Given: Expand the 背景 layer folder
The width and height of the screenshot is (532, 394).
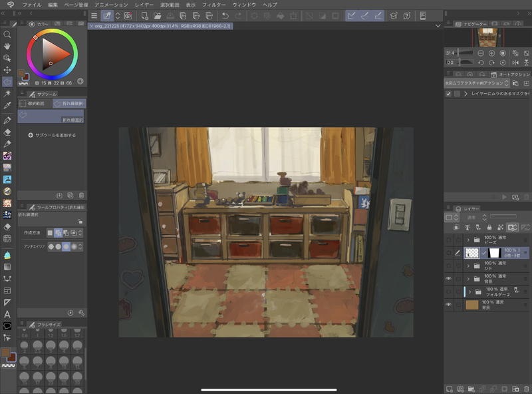Looking at the screenshot, I should pos(468,278).
